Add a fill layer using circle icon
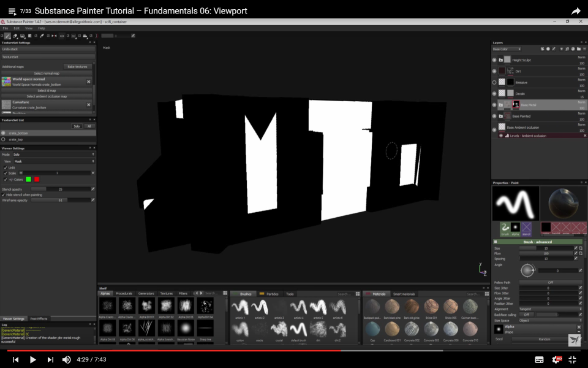The width and height of the screenshot is (588, 368). (548, 49)
